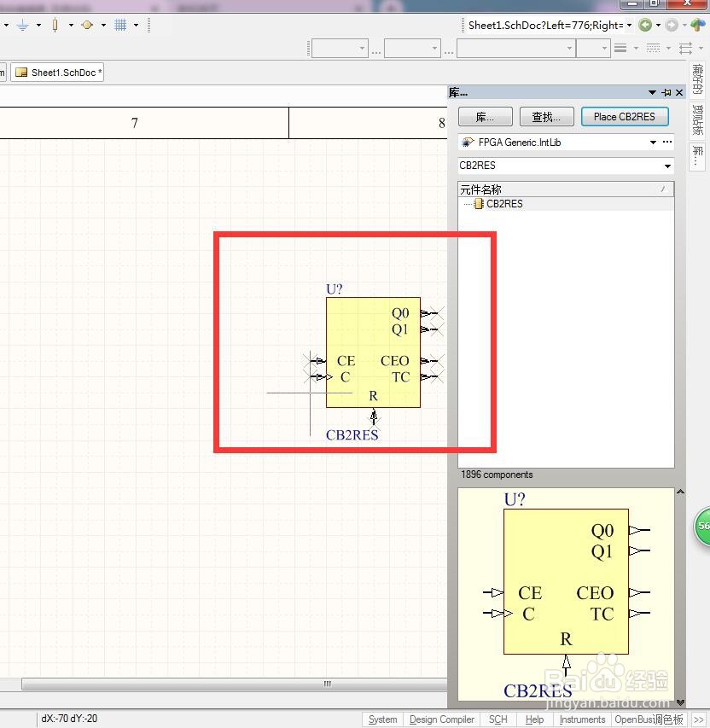
Task: Click the arrow style formatting icon
Action: coord(685,48)
